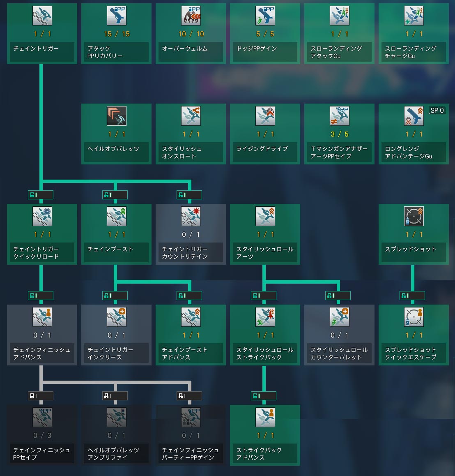Click the ヘイルオブバレッツ skill icon
The height and width of the screenshot is (476, 455).
[x=116, y=116]
